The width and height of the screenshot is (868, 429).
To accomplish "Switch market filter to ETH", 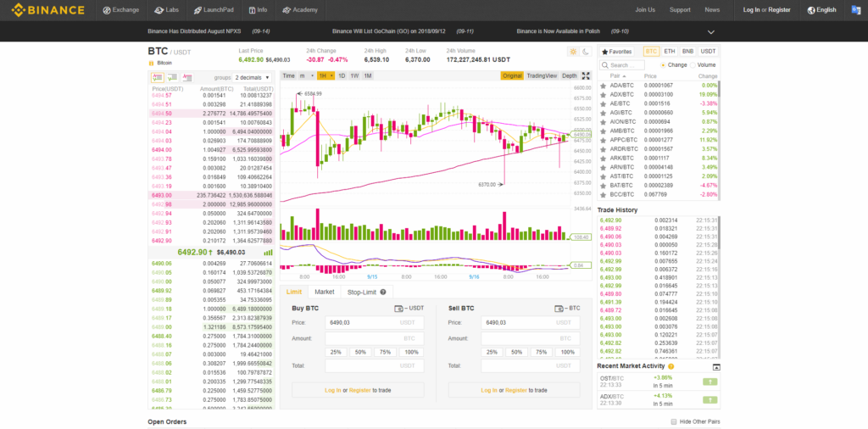I will click(x=670, y=52).
